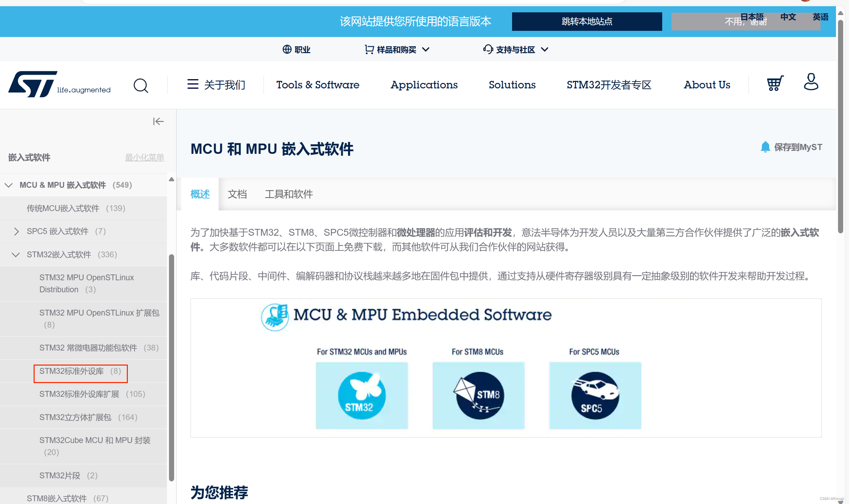This screenshot has width=849, height=504.
Task: Switch to the 工具和软件 tab
Action: point(289,194)
